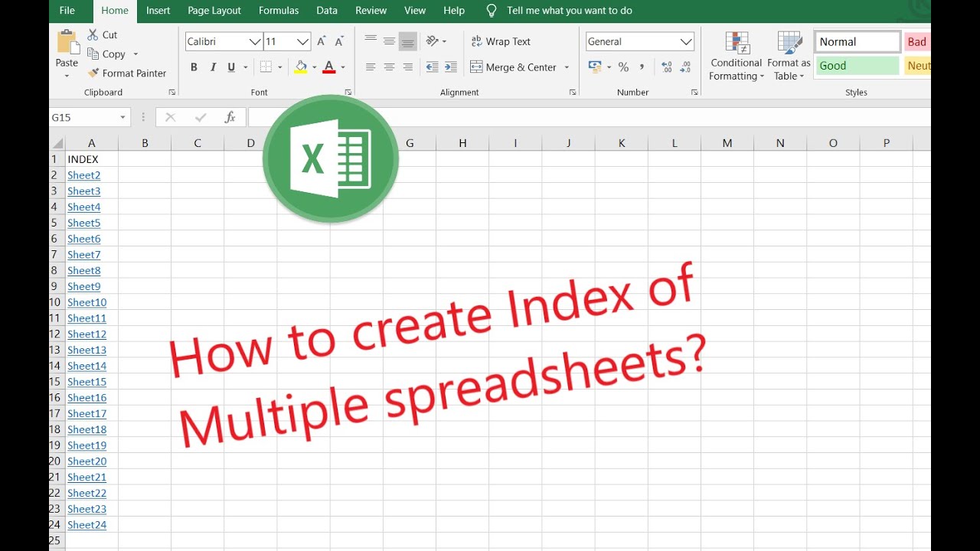The height and width of the screenshot is (551, 980).
Task: Follow the Sheet24 hyperlink
Action: (x=87, y=525)
